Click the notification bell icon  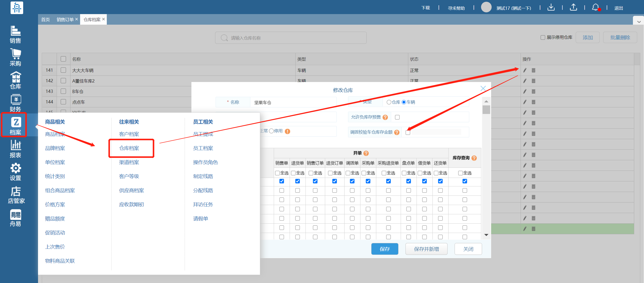click(x=595, y=7)
